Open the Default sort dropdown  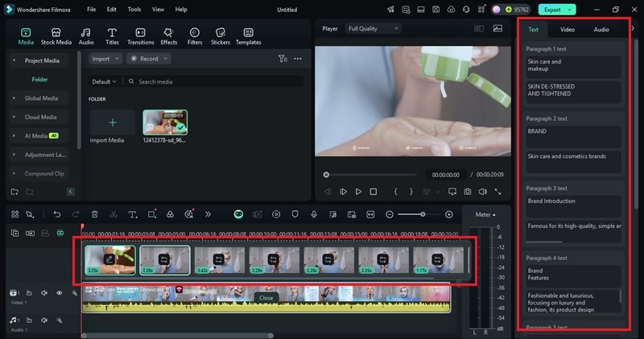[104, 82]
